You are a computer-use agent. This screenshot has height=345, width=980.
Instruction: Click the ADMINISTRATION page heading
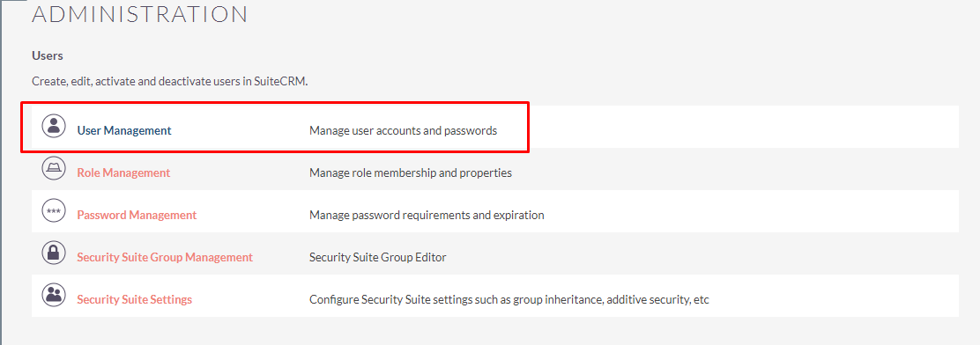[x=140, y=14]
